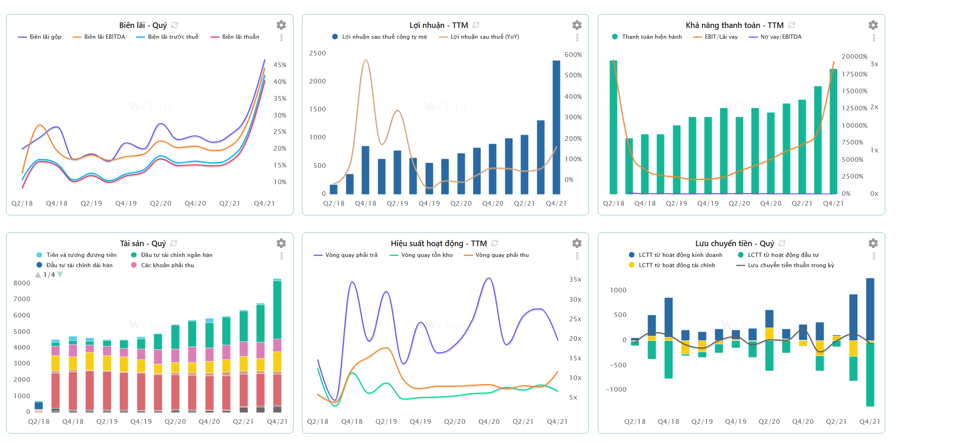Toggle the Biên lãi gộp series
Screen dimensions: 980x442
[x=40, y=37]
